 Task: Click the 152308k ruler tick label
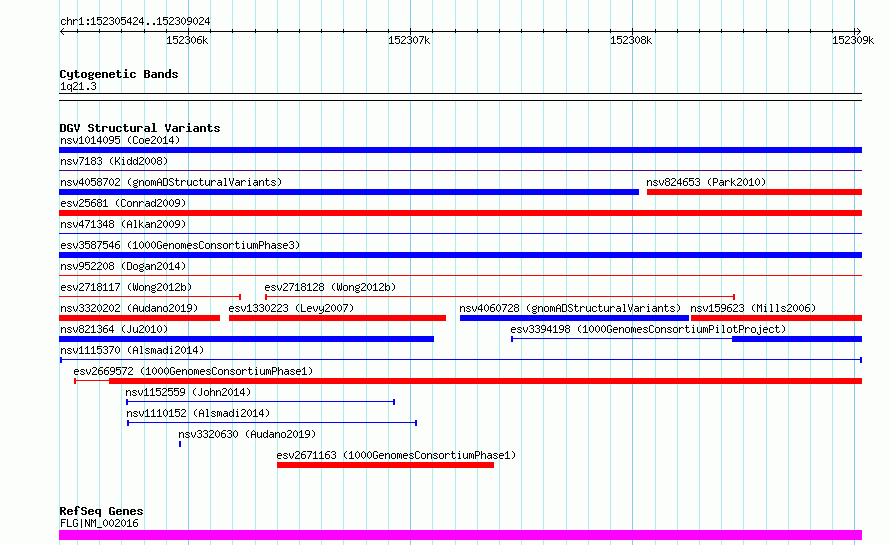[x=631, y=40]
